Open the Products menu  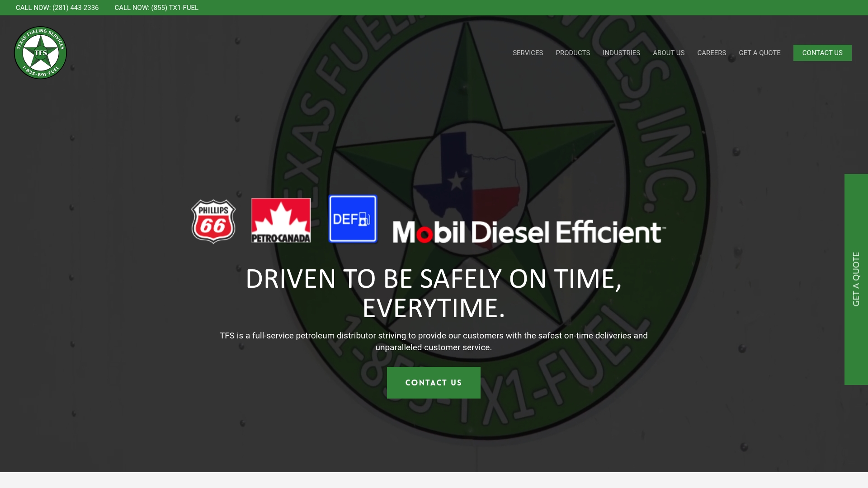573,53
